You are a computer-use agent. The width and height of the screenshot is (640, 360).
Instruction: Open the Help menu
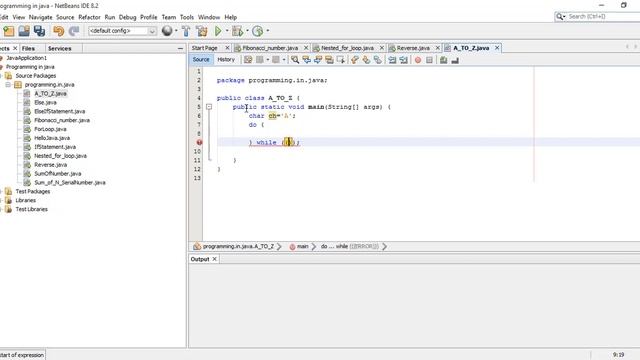231,17
